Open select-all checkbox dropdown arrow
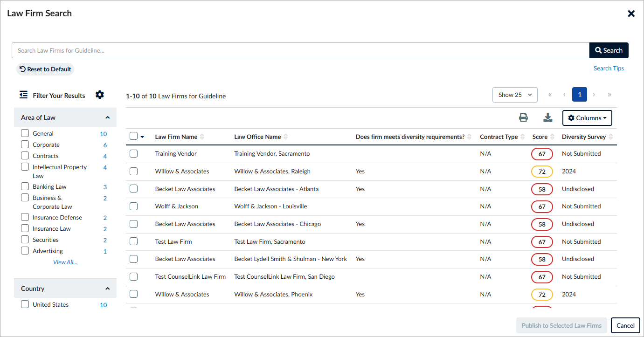644x337 pixels. 142,137
